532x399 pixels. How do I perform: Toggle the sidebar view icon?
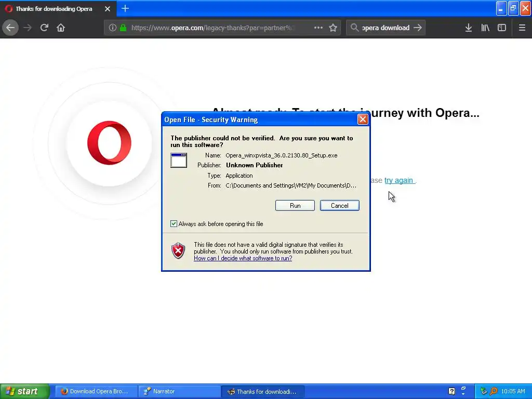pyautogui.click(x=502, y=28)
